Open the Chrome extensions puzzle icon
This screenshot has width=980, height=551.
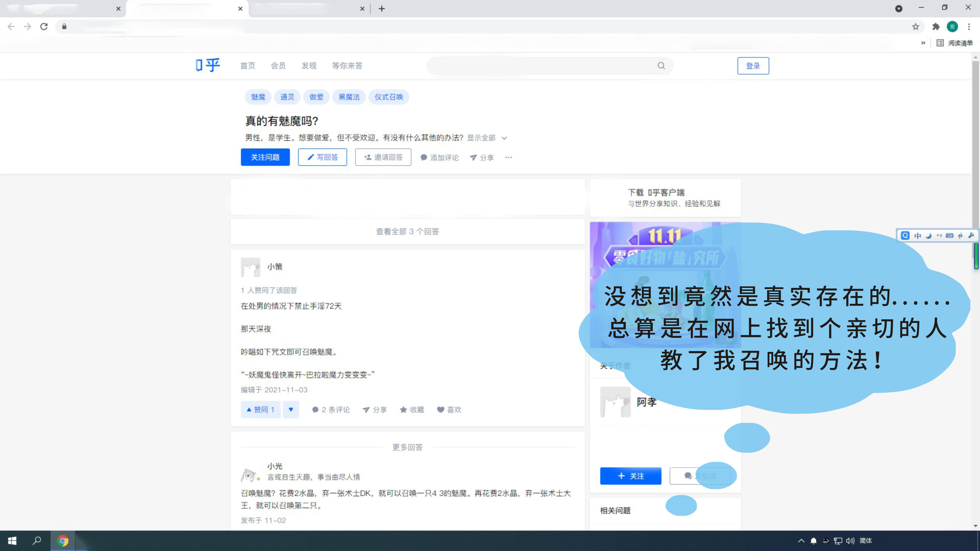[936, 27]
